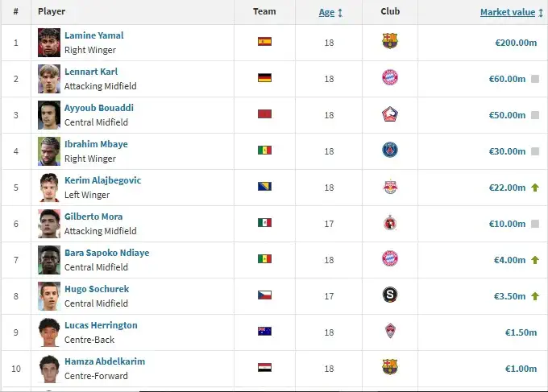
Task: Click the grey square beside €60.00m value
Action: (x=535, y=79)
